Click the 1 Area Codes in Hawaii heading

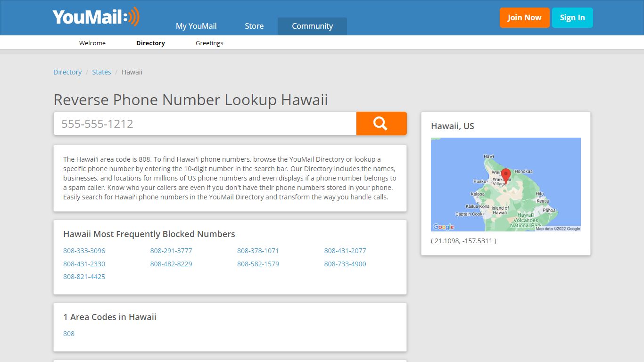(110, 317)
